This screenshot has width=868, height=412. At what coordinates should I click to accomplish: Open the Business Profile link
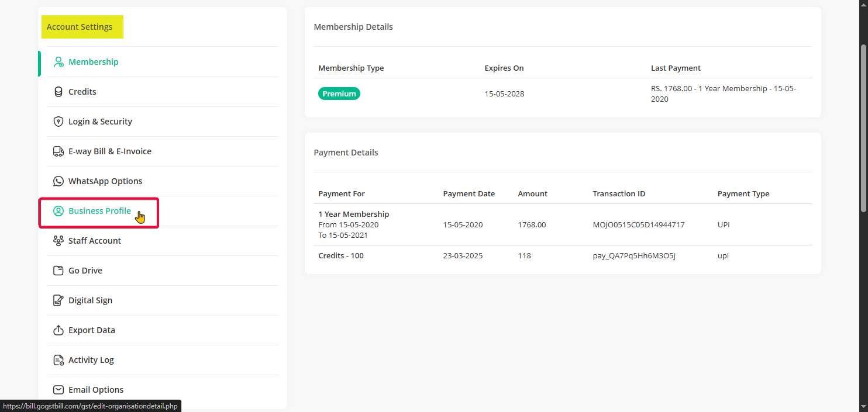pos(99,211)
